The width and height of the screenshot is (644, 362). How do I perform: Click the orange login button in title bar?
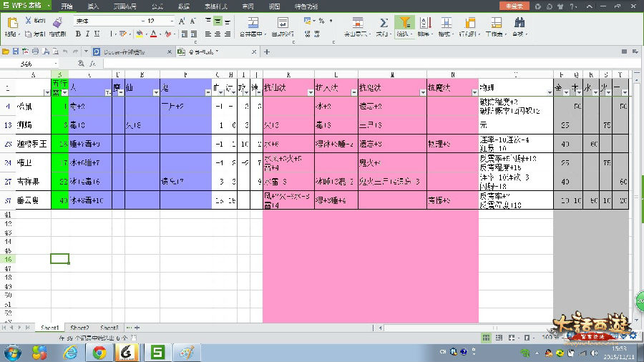pos(514,6)
